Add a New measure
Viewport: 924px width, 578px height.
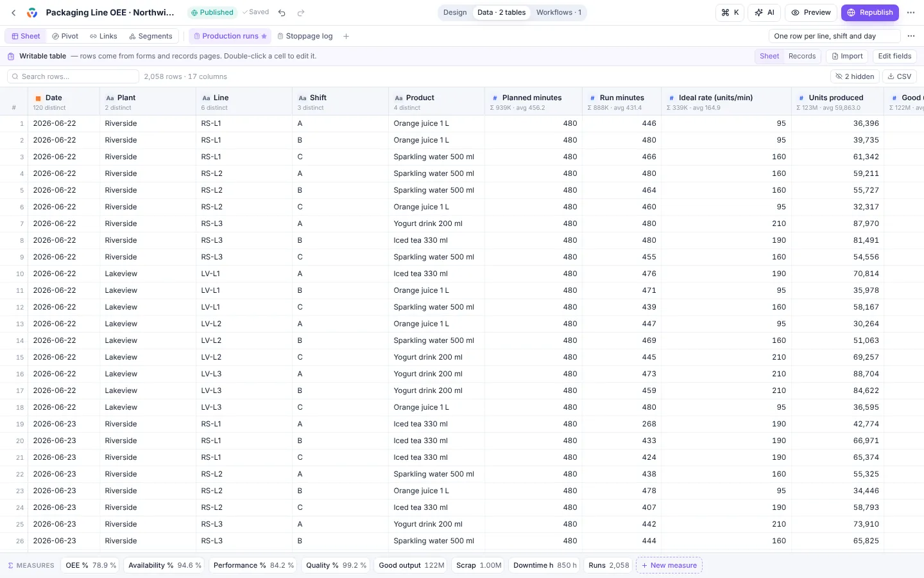669,565
